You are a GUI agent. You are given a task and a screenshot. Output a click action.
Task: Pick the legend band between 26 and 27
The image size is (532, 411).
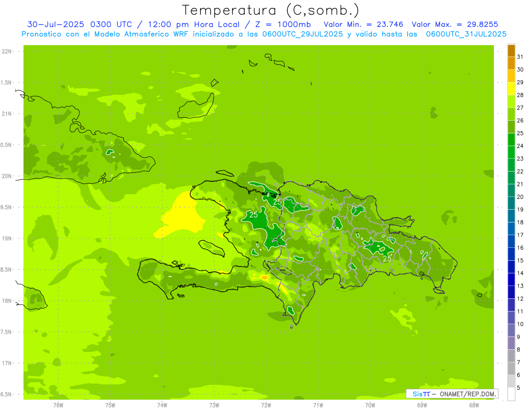click(x=511, y=114)
